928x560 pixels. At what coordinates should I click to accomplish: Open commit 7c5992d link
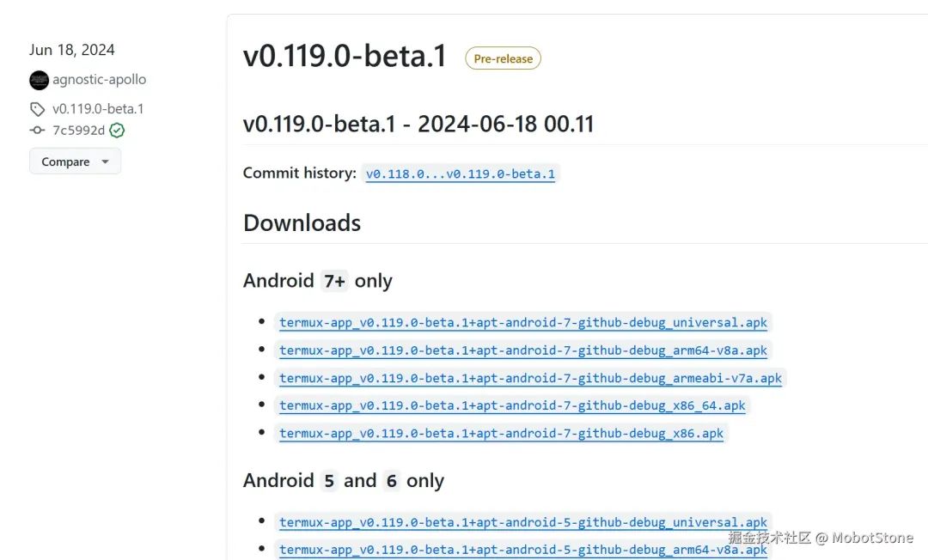(x=79, y=130)
